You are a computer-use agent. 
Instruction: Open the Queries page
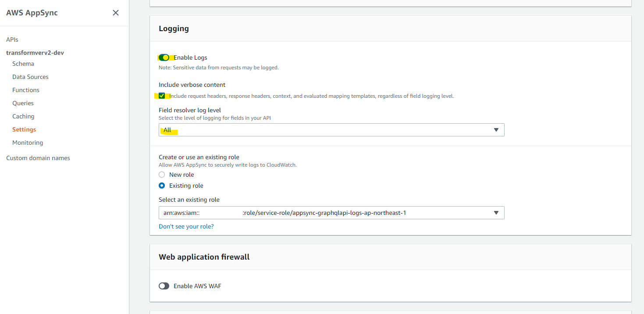(x=23, y=103)
